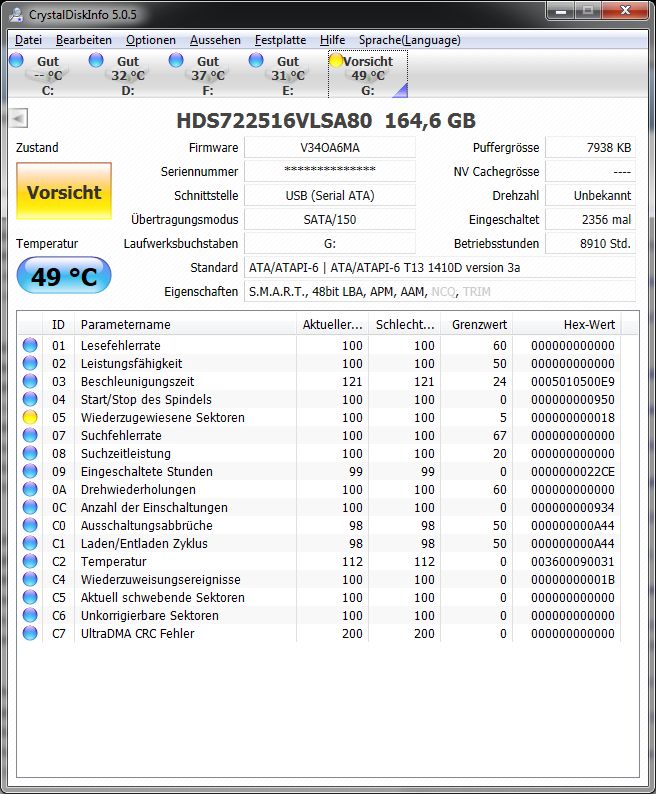Click the Eingeschaltet value 2356 mal
Viewport: 656px width, 794px height.
click(x=590, y=219)
